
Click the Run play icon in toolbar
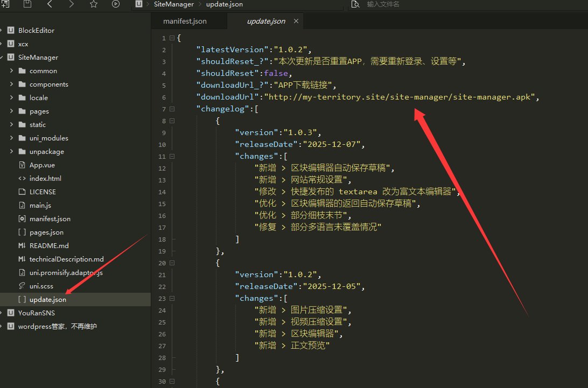pos(116,4)
